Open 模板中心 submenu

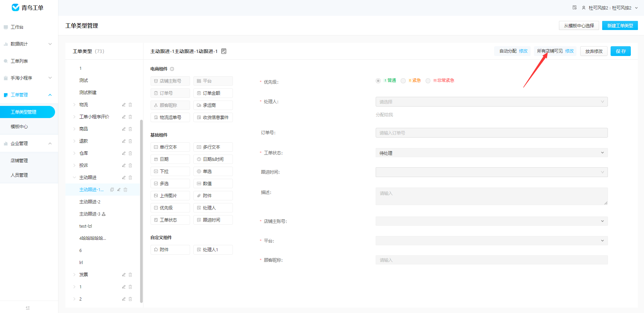coord(19,127)
